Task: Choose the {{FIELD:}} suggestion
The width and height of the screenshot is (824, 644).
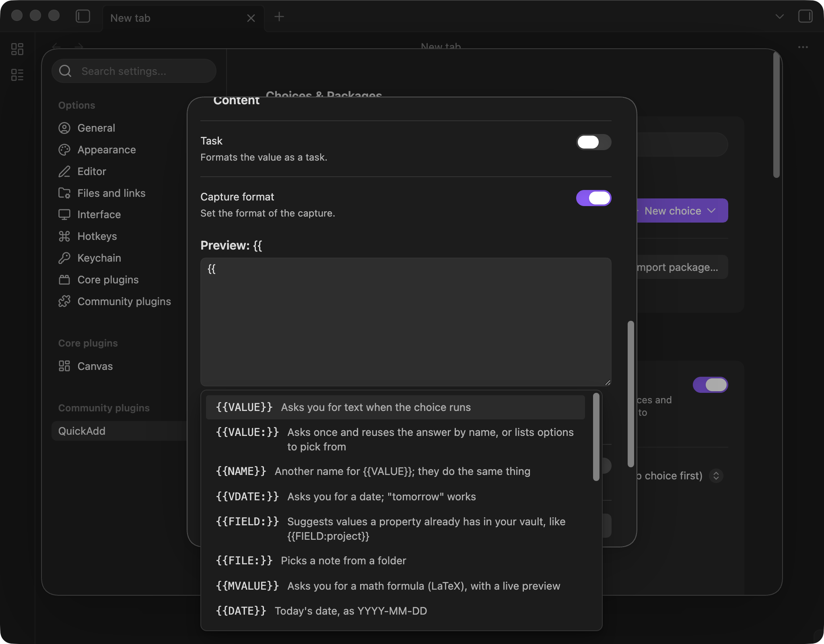Action: [x=395, y=529]
